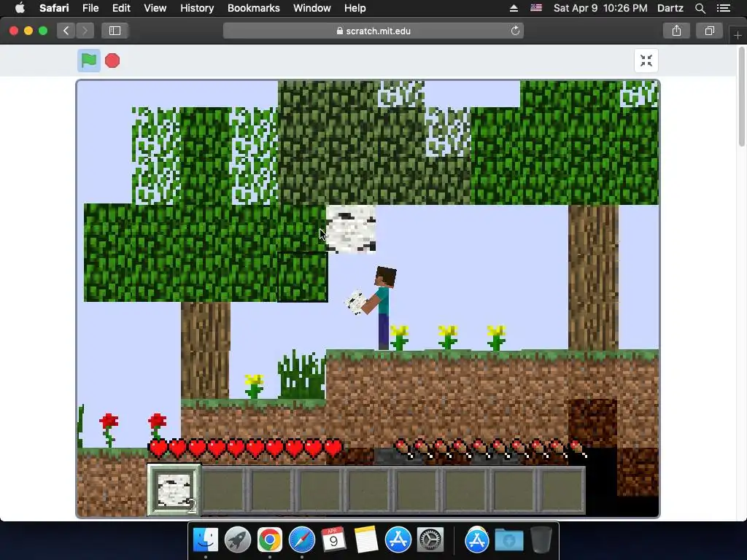Open a new Safari tab

pos(738,35)
